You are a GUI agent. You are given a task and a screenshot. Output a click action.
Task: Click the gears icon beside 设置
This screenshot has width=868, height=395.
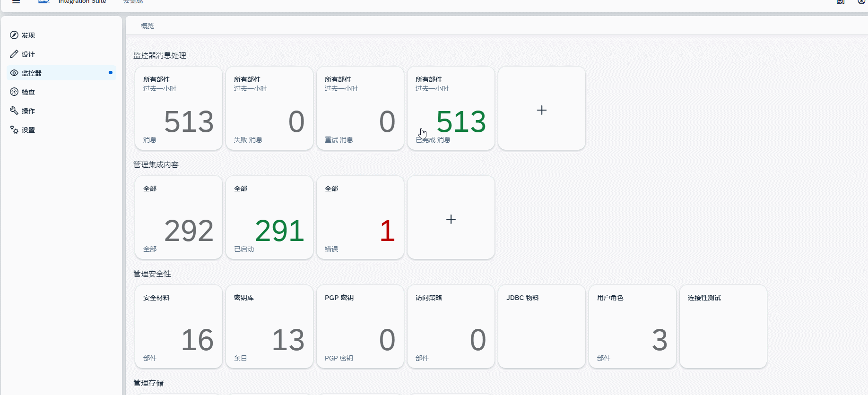pyautogui.click(x=14, y=130)
